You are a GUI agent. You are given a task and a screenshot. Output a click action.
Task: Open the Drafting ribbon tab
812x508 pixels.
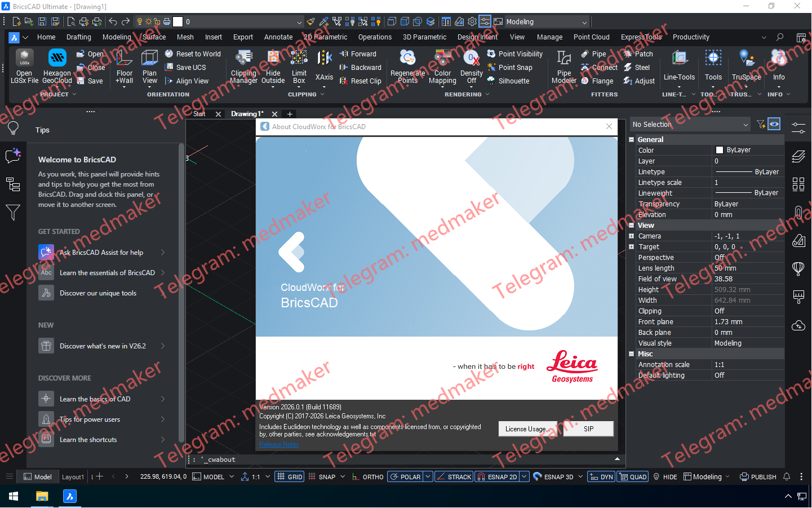click(78, 37)
